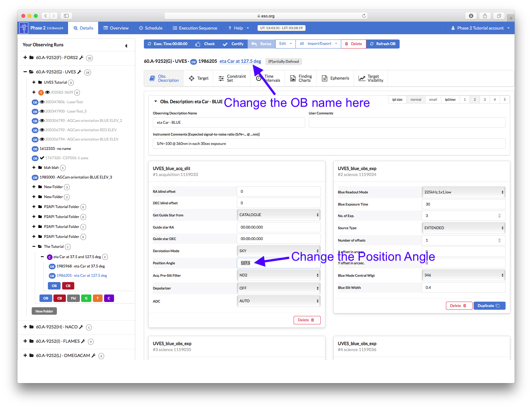Set templates per row to 3
The height and width of the screenshot is (408, 532).
pyautogui.click(x=485, y=100)
